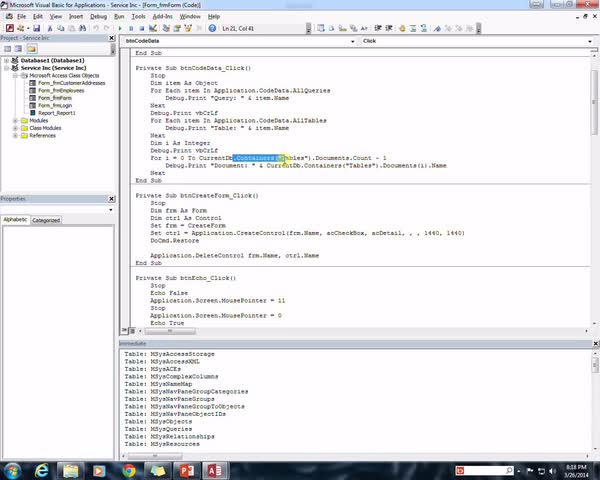
Task: Select Report_Report1 in the project tree
Action: click(58, 113)
